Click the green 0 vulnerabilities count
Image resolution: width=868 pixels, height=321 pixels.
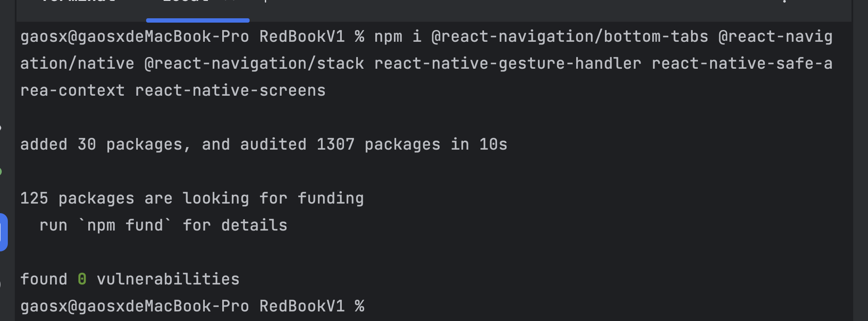click(x=82, y=279)
